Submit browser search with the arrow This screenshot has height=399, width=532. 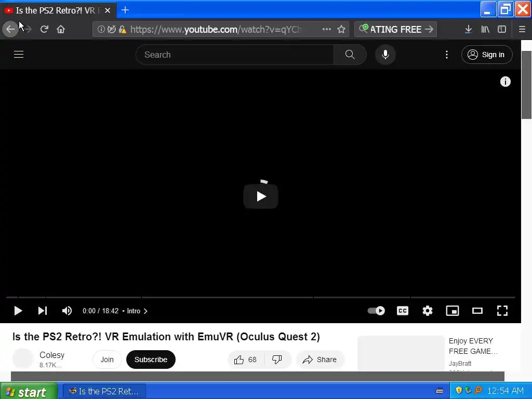(x=430, y=29)
